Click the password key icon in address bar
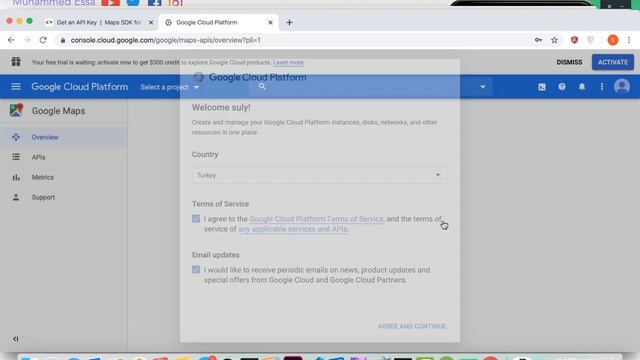This screenshot has width=640, height=360. [538, 40]
